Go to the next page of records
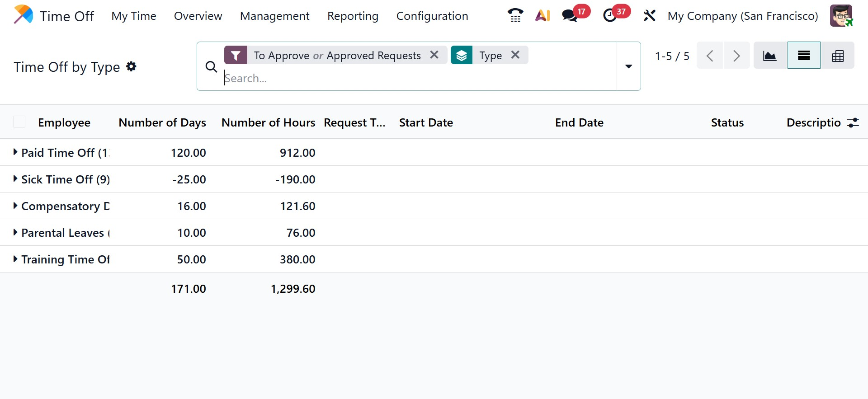Viewport: 868px width, 399px height. pos(736,56)
